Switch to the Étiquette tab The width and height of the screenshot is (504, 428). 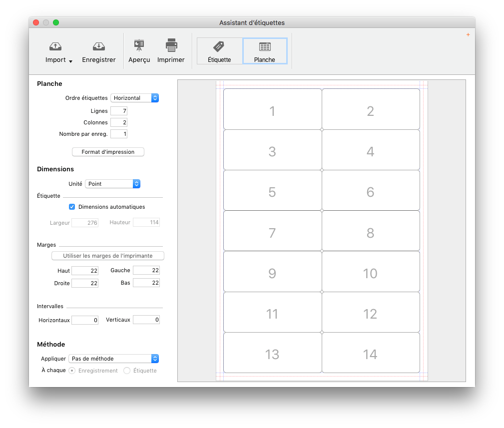pyautogui.click(x=219, y=51)
